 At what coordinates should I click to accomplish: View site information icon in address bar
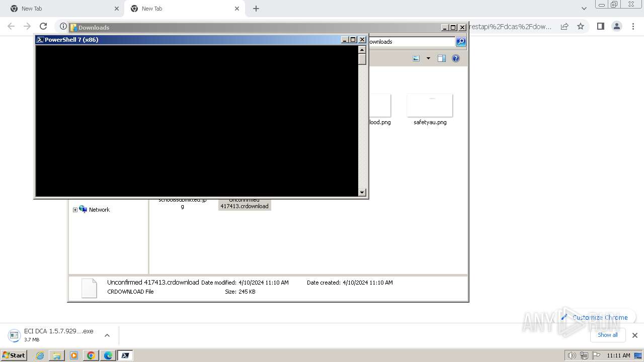tap(63, 26)
